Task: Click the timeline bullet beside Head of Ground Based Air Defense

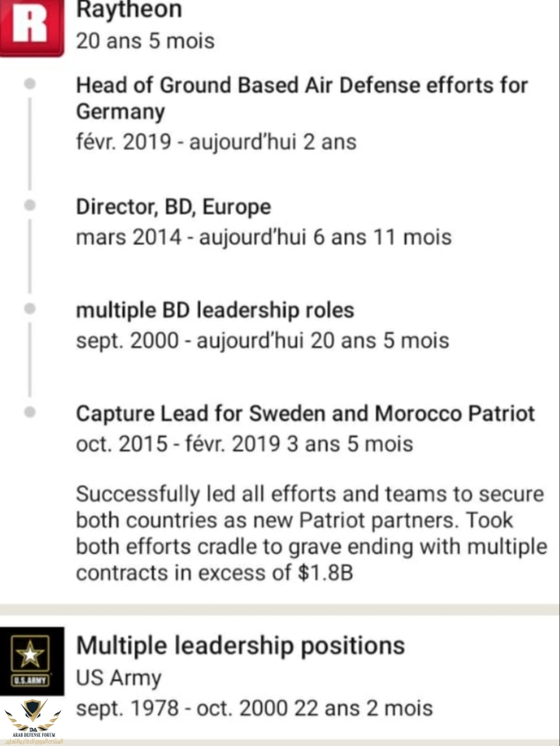Action: click(30, 83)
